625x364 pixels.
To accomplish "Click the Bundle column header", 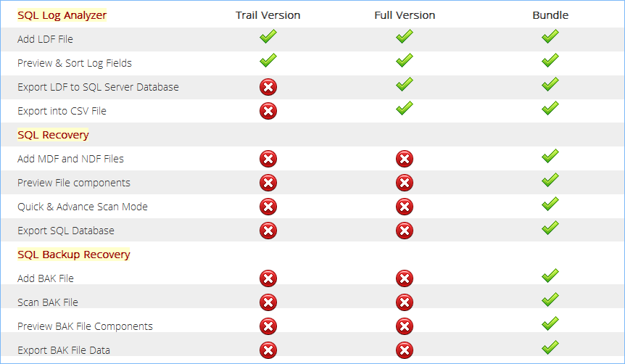I will [550, 15].
